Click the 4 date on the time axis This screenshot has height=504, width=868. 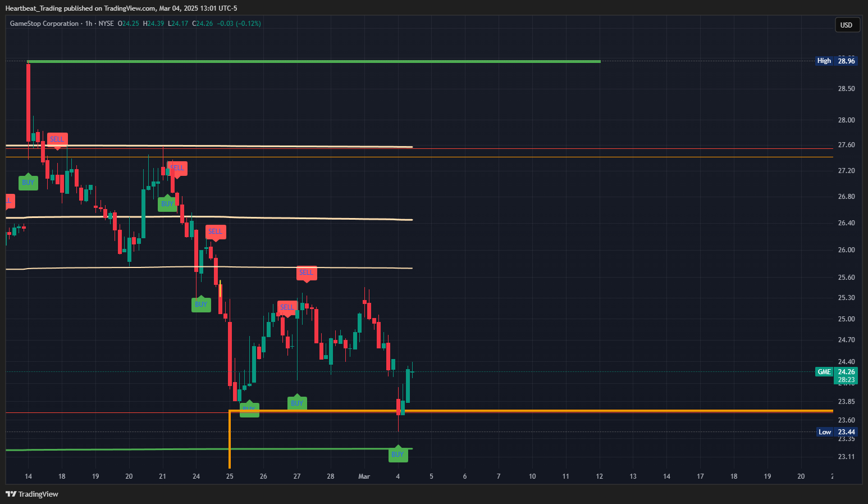point(398,476)
